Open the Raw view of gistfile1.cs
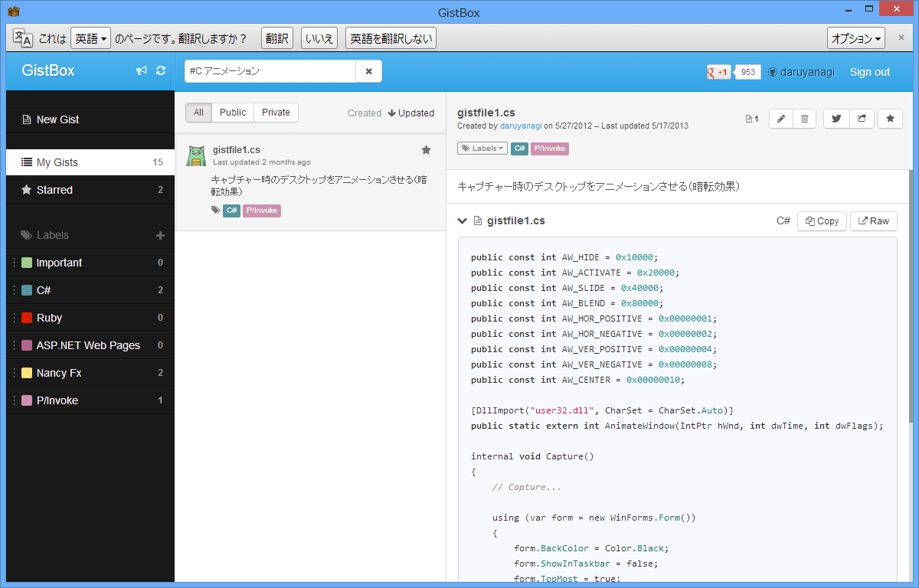Screen dimensions: 919x588 pos(873,220)
